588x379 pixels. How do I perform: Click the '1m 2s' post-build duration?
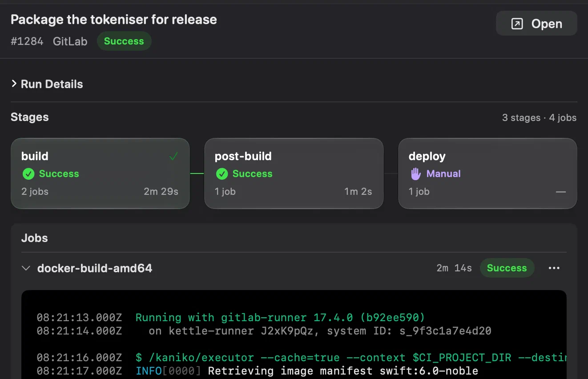[358, 192]
